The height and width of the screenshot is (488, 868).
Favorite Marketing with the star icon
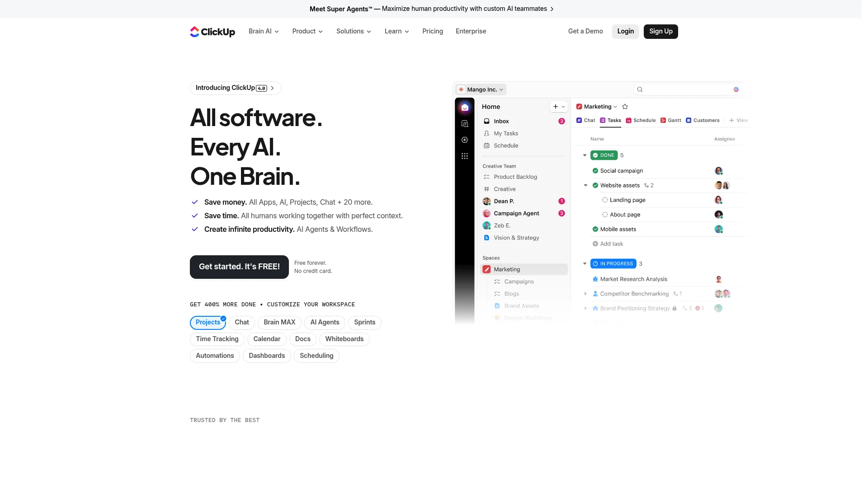point(625,107)
